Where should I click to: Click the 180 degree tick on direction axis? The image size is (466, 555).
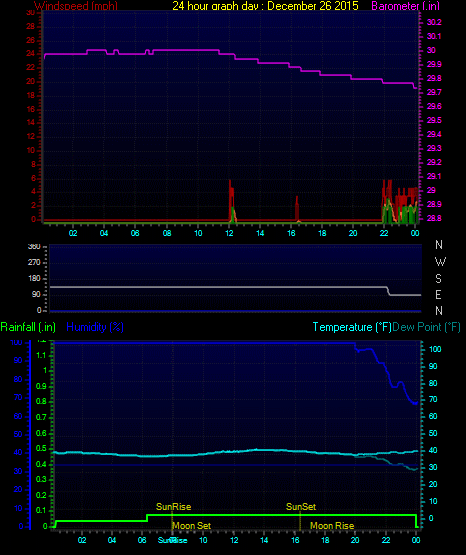34,279
